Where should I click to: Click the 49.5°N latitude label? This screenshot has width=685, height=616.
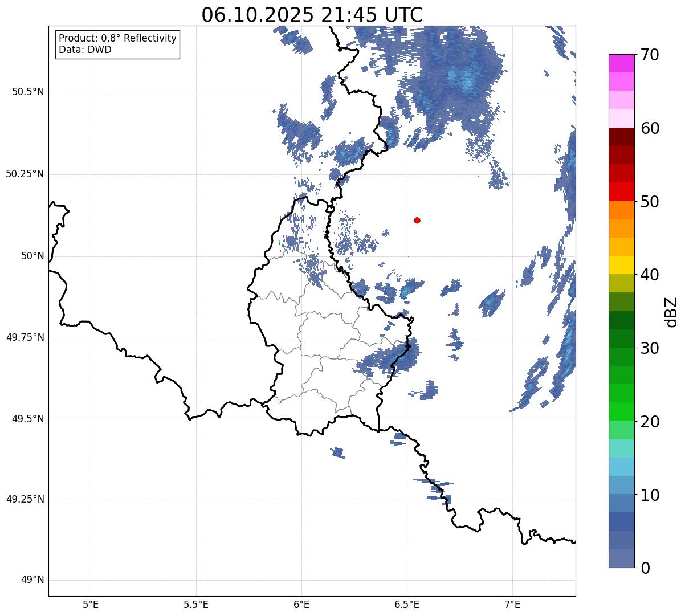click(28, 419)
